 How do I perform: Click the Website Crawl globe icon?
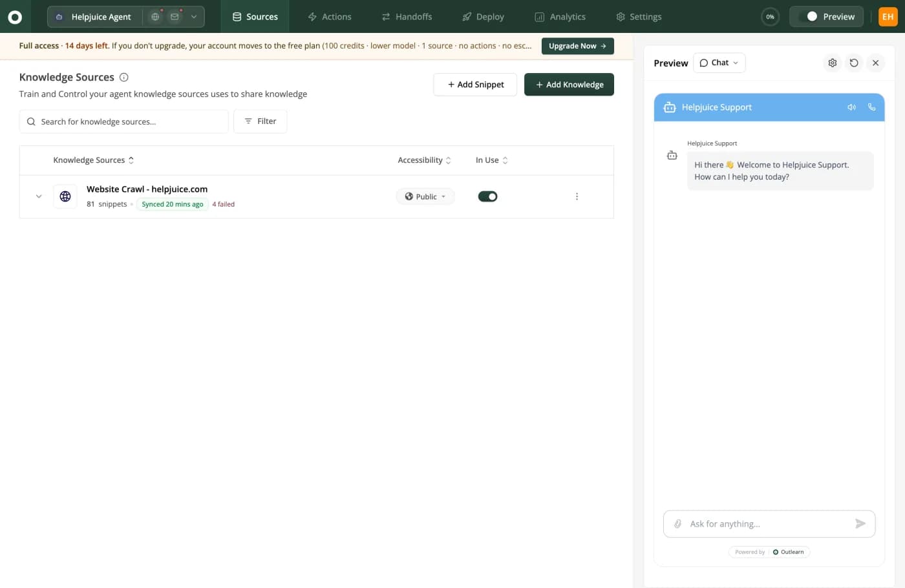(65, 196)
